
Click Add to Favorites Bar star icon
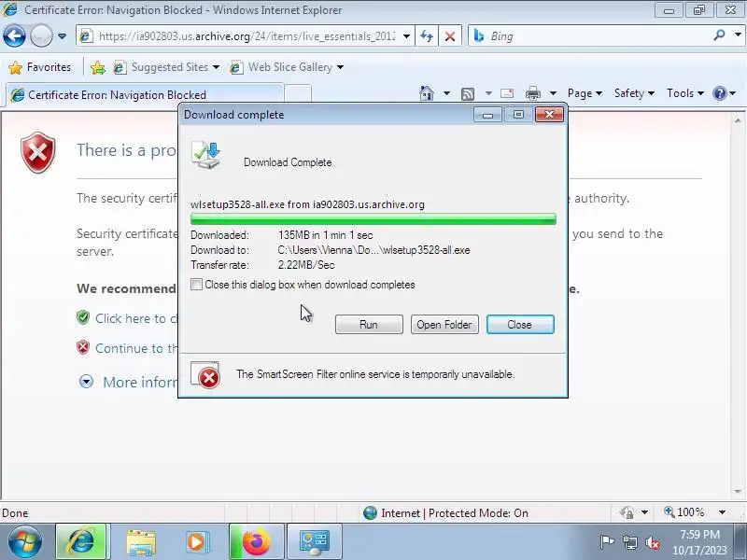pyautogui.click(x=98, y=67)
